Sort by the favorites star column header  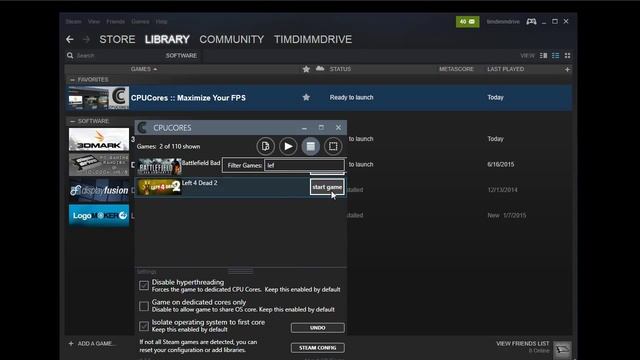click(x=306, y=69)
